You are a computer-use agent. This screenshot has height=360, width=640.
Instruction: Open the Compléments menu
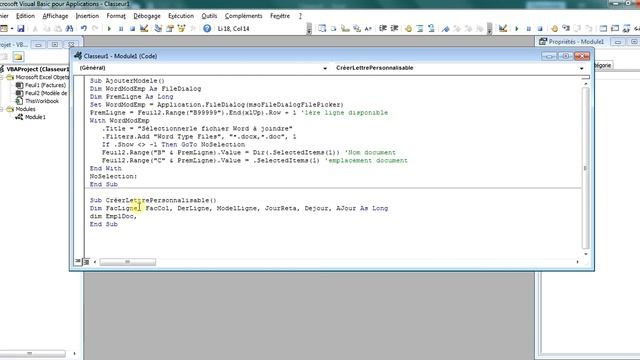click(243, 16)
